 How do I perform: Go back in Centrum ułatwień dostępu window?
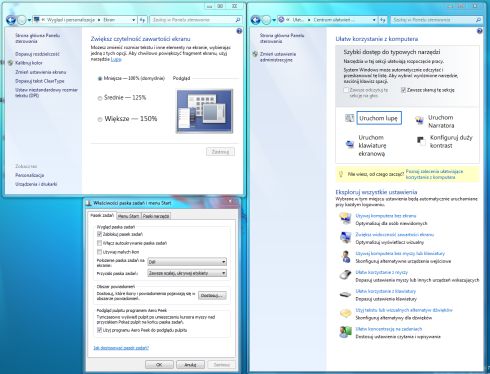point(255,20)
